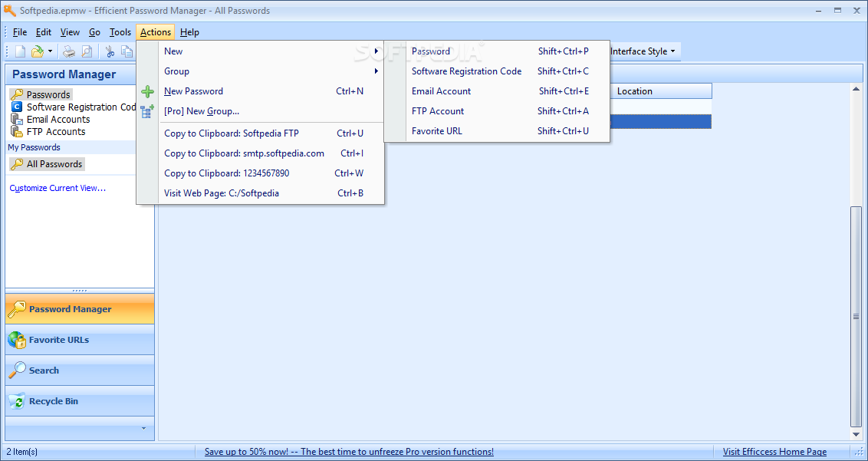Open the Customize Current View link

coord(58,188)
